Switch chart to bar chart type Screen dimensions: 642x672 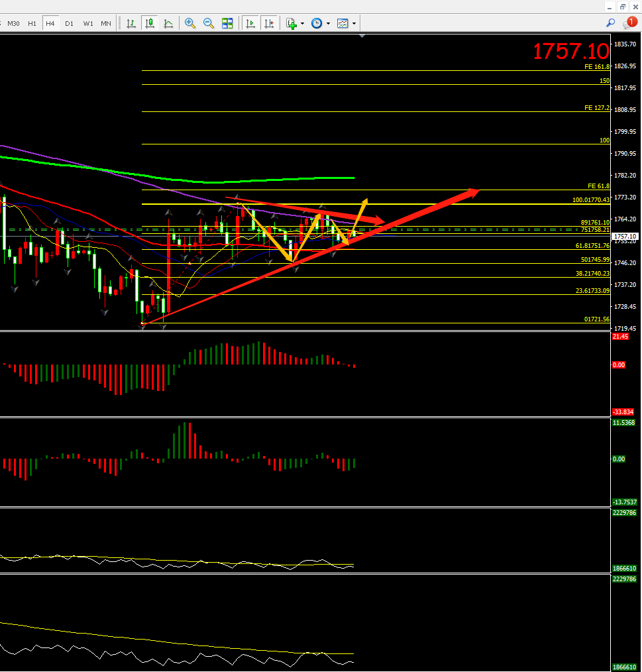click(131, 23)
